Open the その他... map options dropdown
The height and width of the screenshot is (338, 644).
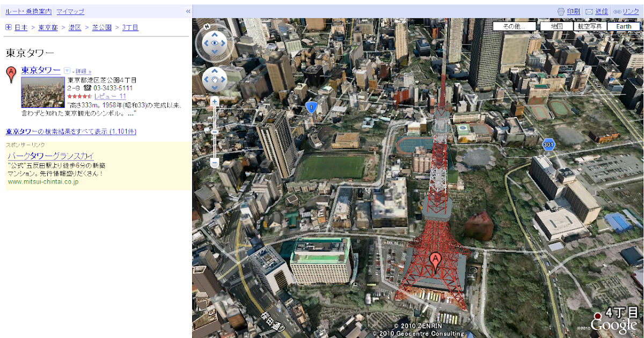[515, 26]
